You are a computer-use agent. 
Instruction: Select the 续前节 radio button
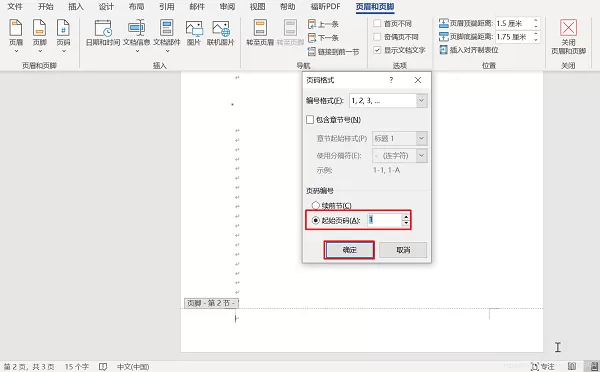click(315, 206)
